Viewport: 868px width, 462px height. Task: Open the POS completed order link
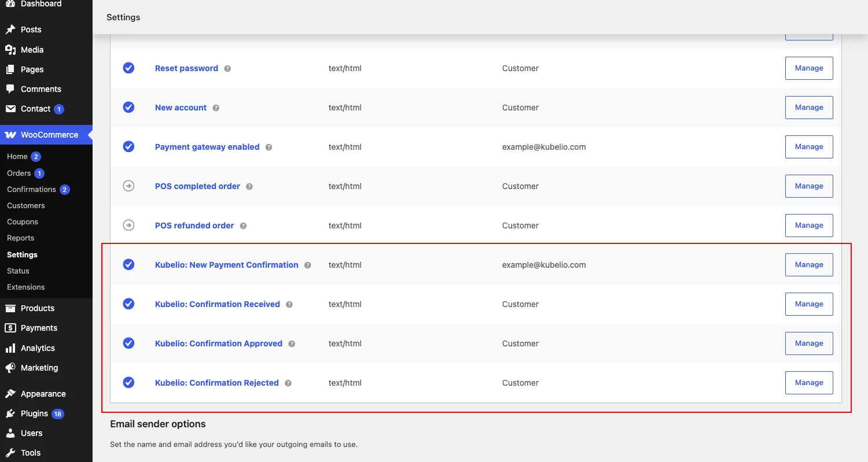point(197,186)
